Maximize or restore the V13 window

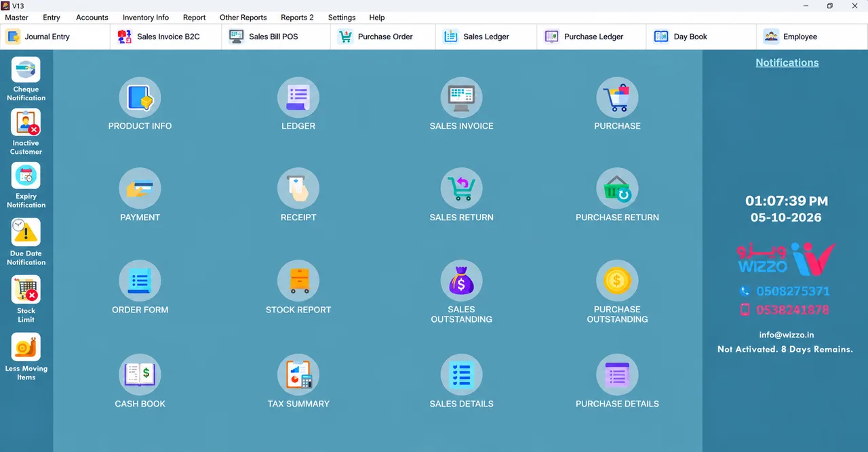tap(829, 5)
